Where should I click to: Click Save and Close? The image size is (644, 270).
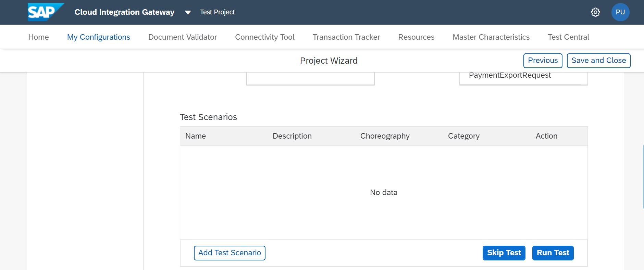point(598,60)
